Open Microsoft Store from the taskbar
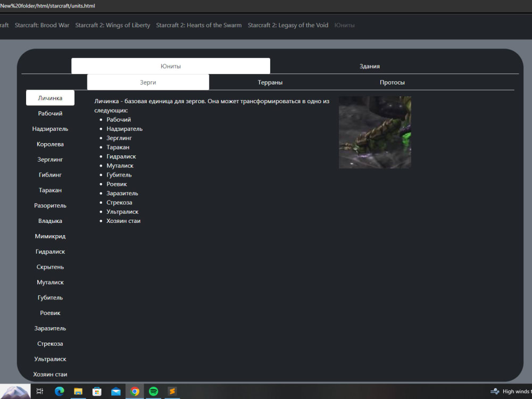 pos(97,391)
